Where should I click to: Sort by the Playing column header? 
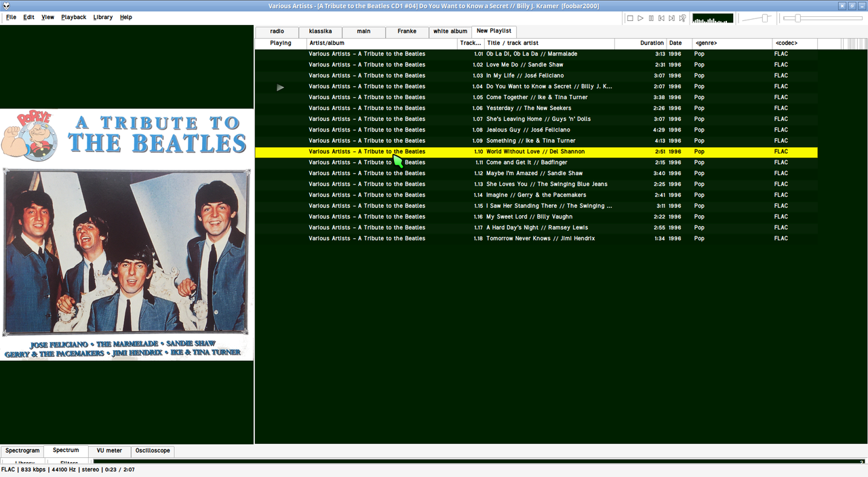click(281, 43)
